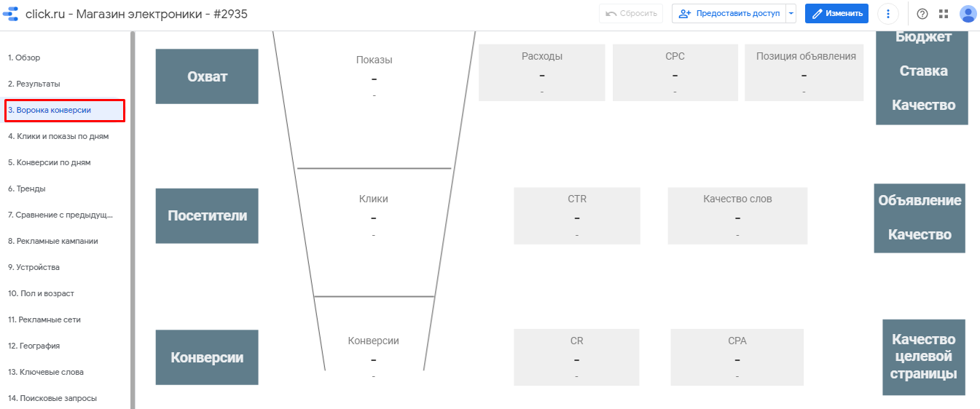Click the Расходы metric scorecard
The height and width of the screenshot is (409, 980).
(x=541, y=73)
